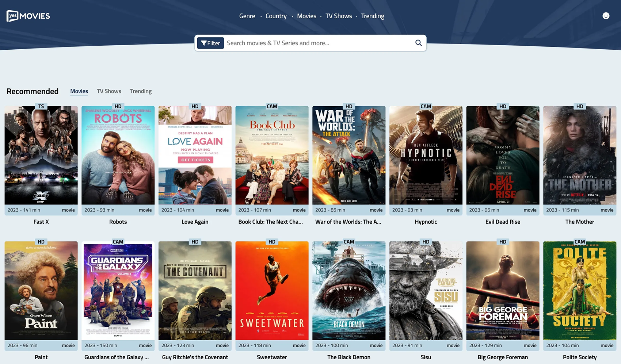Click the Polite Society title link

580,357
